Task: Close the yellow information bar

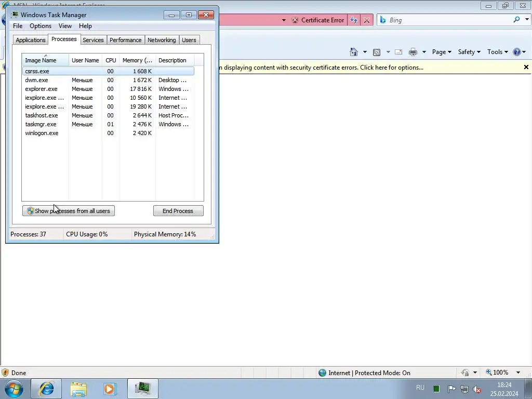Action: 526,67
